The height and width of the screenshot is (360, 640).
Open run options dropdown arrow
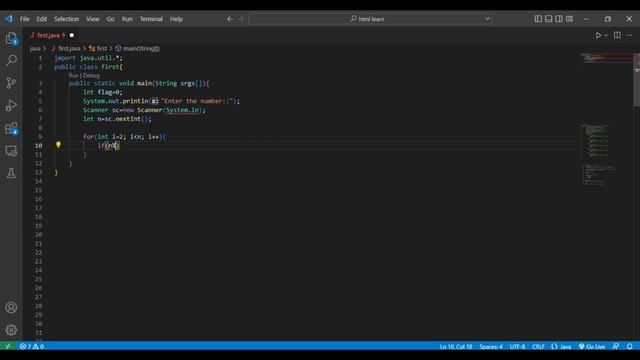606,36
